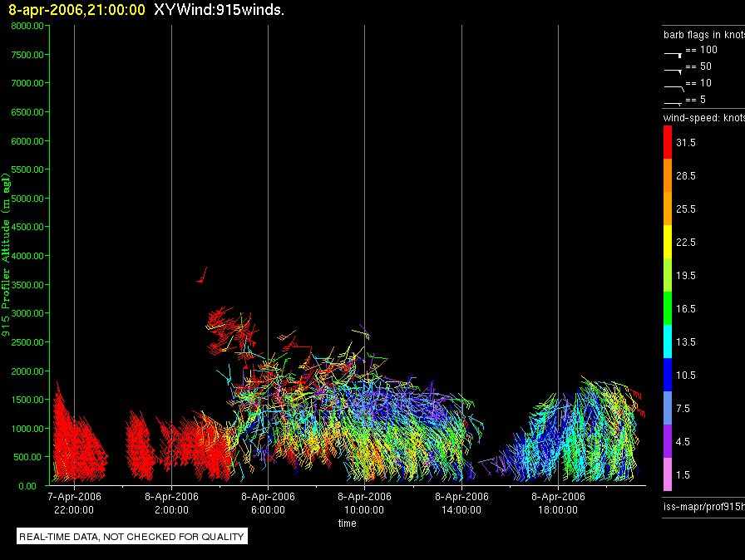Click the 4000.00 altitude tick label
Viewport: 745px width, 560px height.
click(x=27, y=256)
